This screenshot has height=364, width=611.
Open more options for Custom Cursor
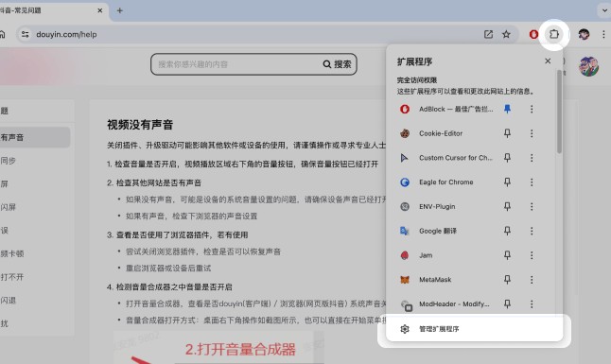[x=532, y=158]
